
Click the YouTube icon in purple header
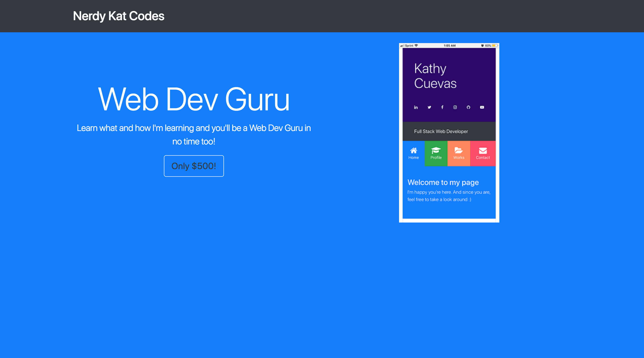coord(482,107)
